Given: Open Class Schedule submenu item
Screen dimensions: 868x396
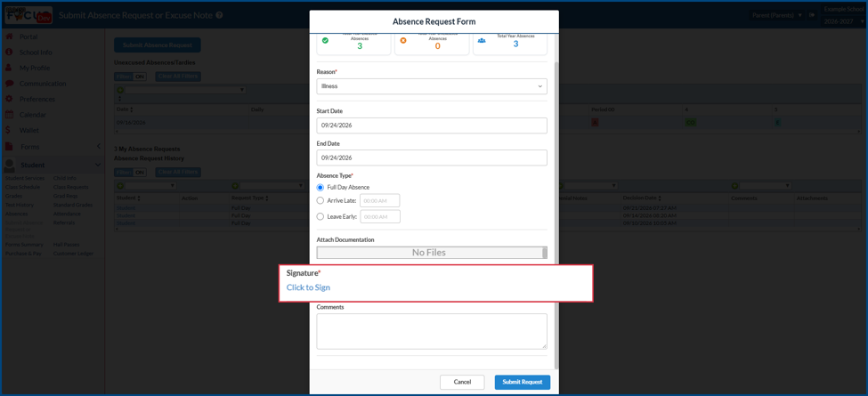Looking at the screenshot, I should 21,187.
